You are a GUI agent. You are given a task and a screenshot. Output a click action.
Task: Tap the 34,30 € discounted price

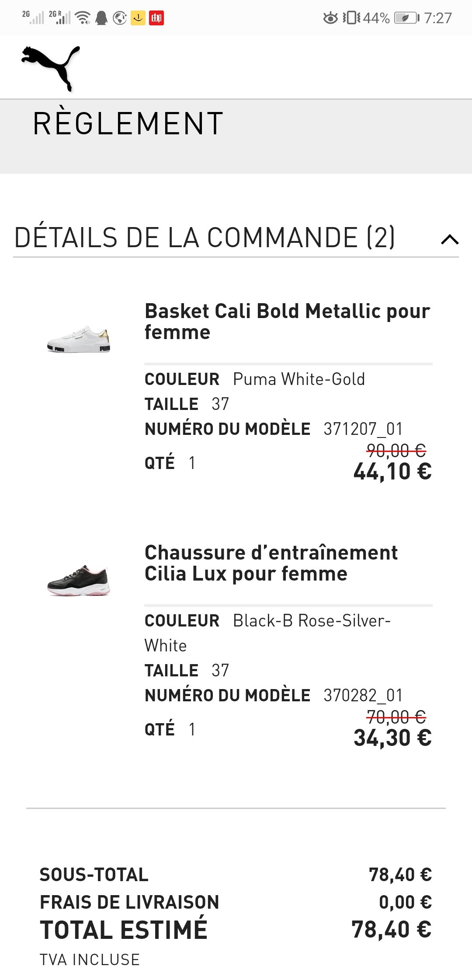coord(392,738)
